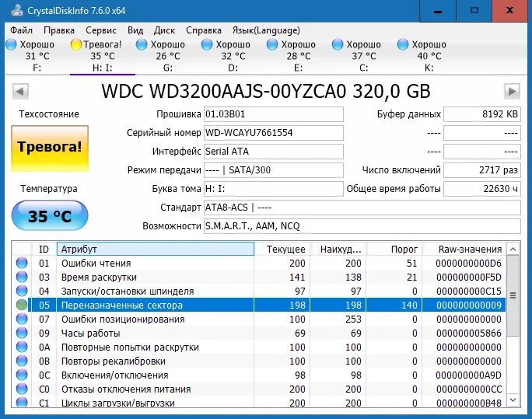Click the transfer mode field SATA/300
The width and height of the screenshot is (532, 419).
(x=274, y=170)
